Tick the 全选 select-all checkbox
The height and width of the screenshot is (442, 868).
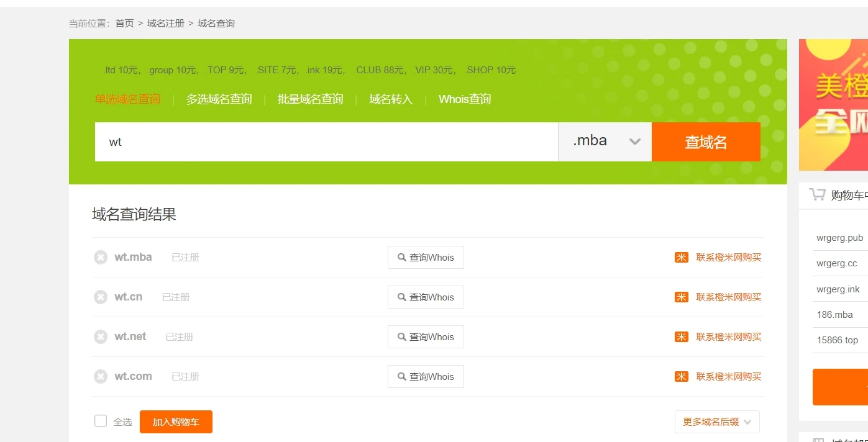click(101, 421)
